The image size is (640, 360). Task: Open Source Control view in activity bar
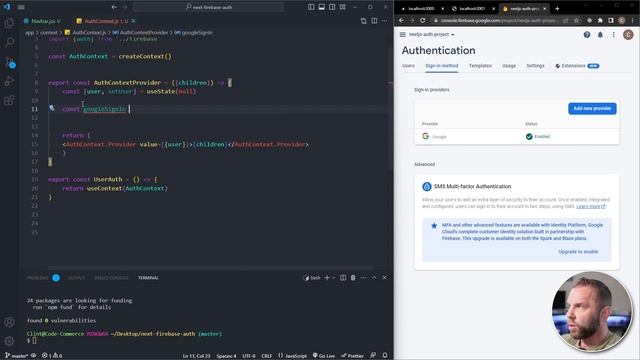9,62
